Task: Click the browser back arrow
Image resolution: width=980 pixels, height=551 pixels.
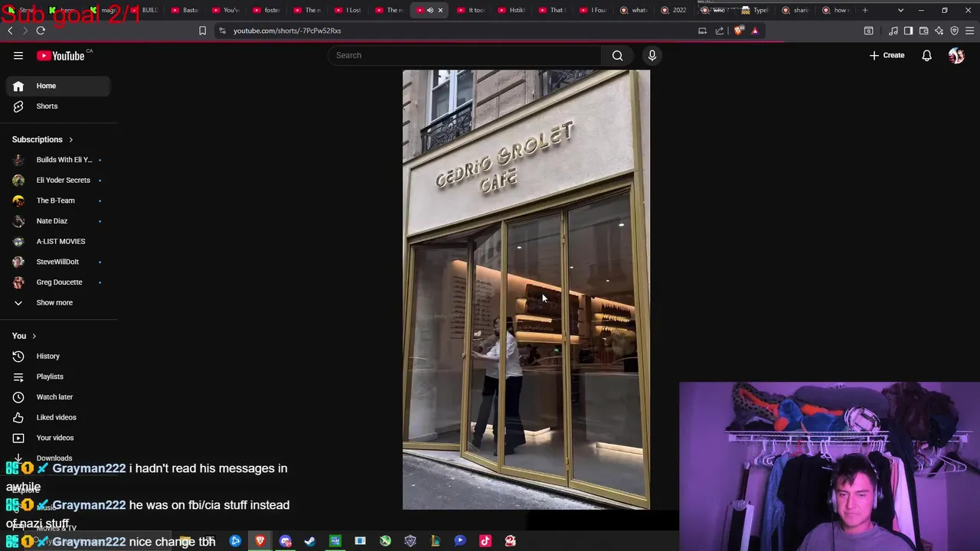Action: point(10,31)
